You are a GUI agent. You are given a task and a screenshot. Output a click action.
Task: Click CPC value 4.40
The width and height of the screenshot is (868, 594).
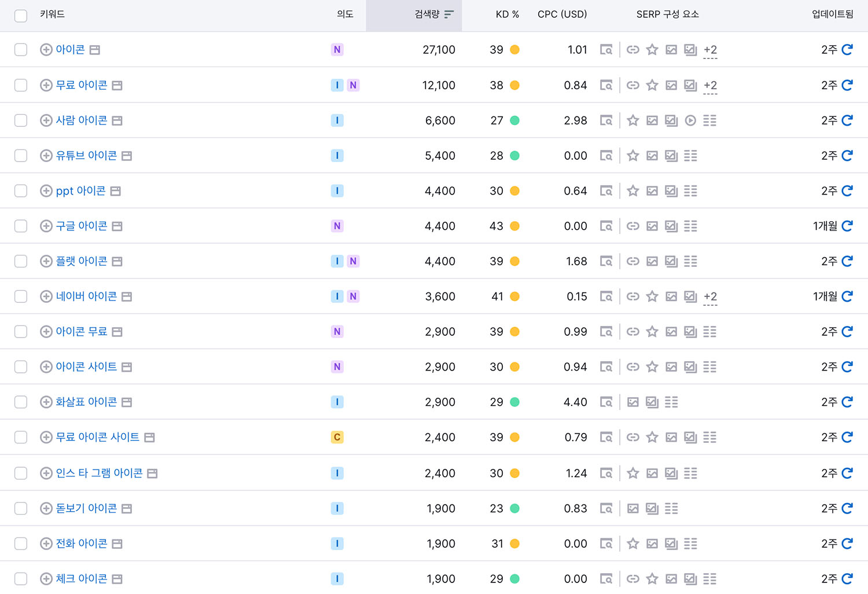[x=575, y=402]
